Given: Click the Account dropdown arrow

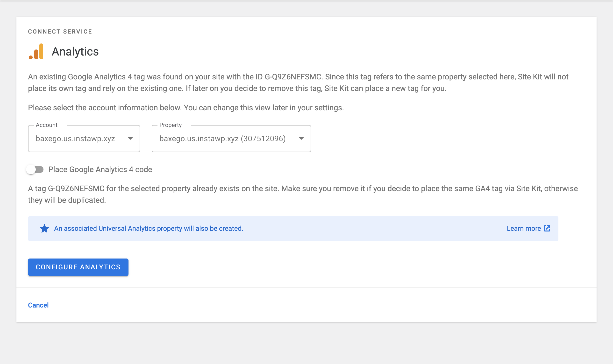Looking at the screenshot, I should 130,139.
